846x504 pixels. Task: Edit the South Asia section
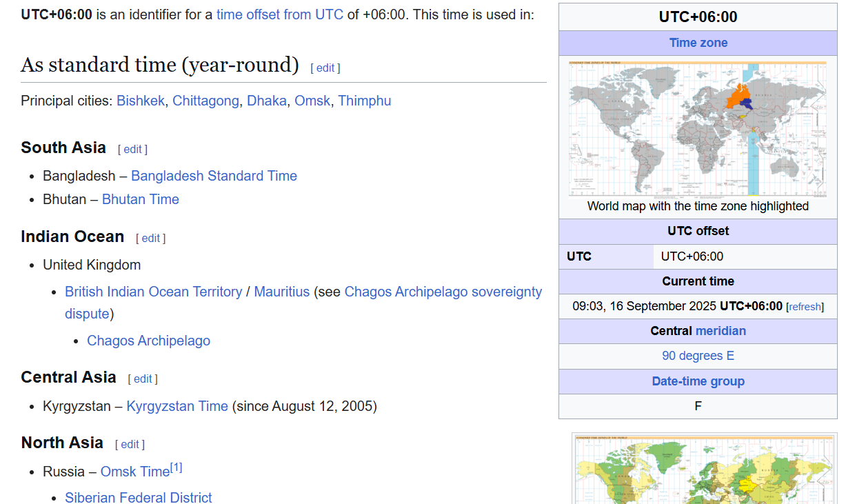(x=132, y=149)
